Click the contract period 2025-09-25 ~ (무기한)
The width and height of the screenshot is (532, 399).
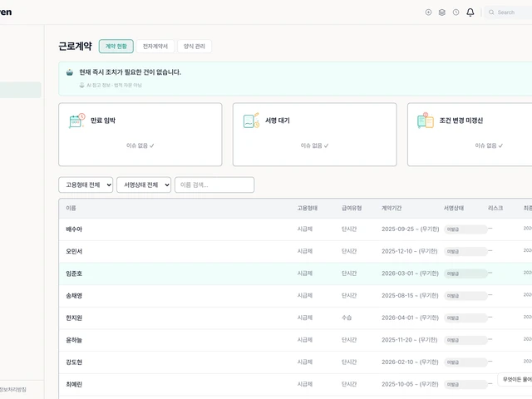coord(410,229)
